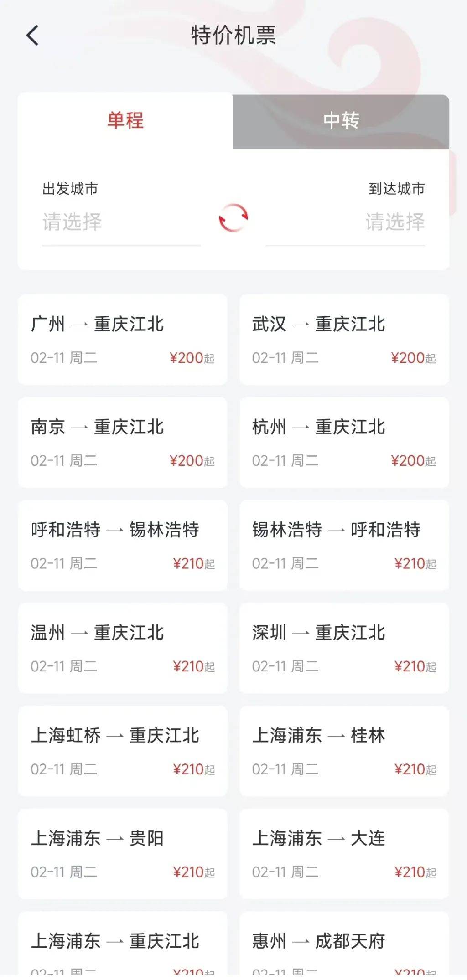This screenshot has width=467, height=980.
Task: Switch to the 单程 tab
Action: pos(125,121)
